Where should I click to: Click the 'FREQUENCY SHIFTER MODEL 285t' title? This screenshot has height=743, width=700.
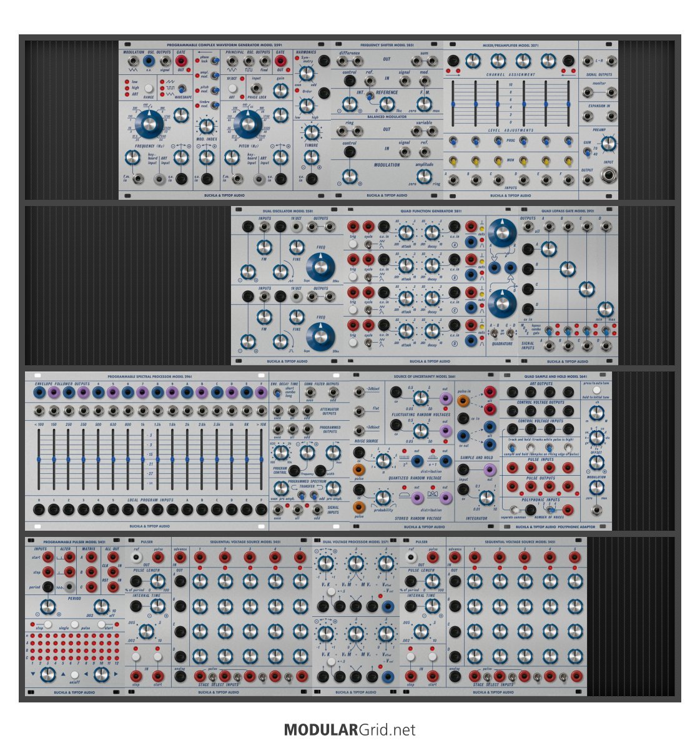[387, 45]
